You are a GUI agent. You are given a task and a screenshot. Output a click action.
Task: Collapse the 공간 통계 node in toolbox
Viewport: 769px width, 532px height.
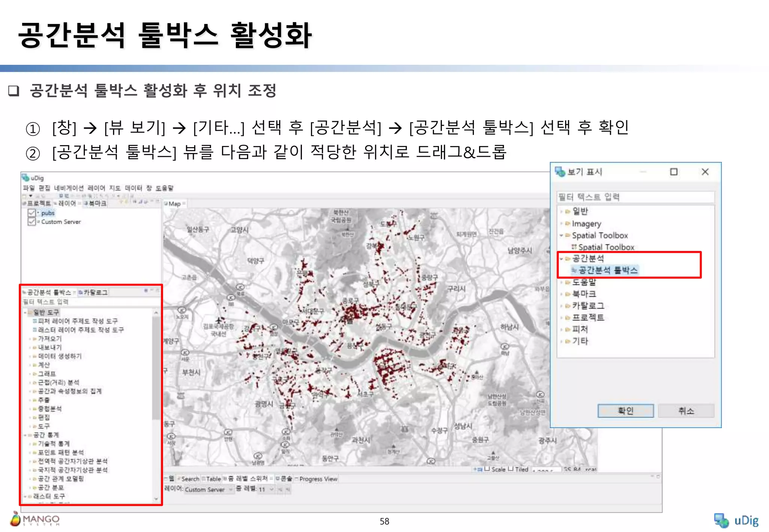pos(25,435)
